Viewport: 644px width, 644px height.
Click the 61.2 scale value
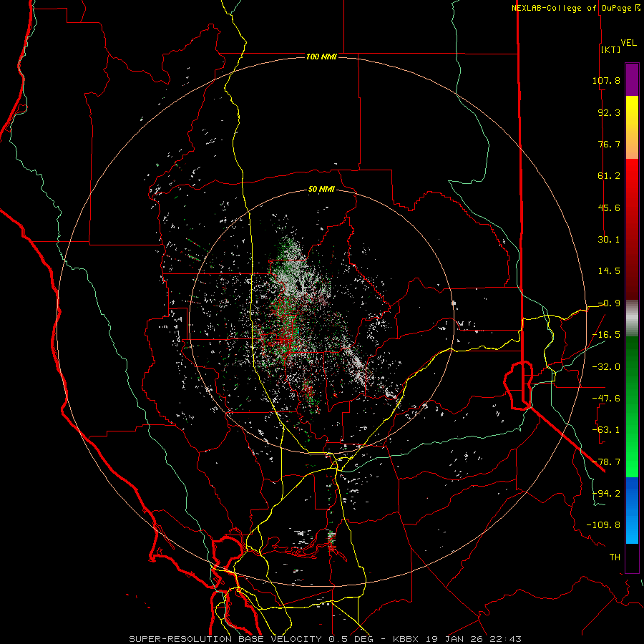tap(609, 176)
